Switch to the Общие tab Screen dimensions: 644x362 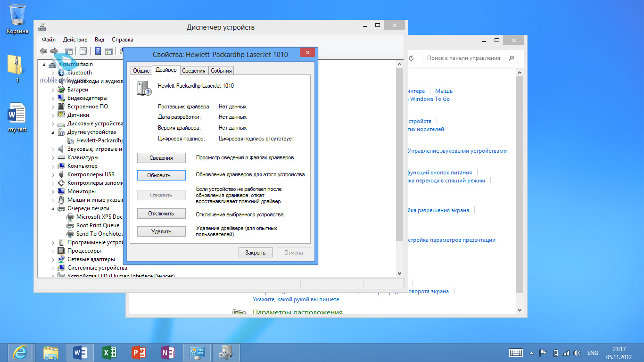click(141, 71)
